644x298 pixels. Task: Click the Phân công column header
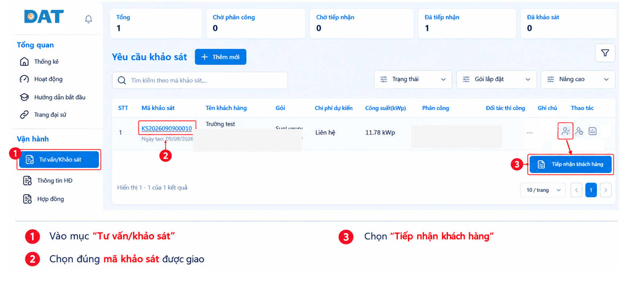(x=436, y=108)
